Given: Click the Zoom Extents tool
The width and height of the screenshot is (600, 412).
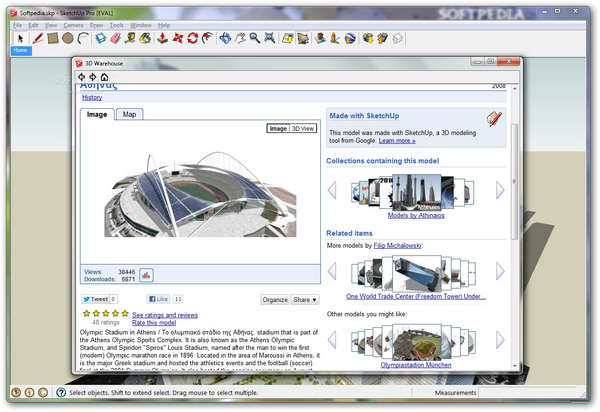Looking at the screenshot, I should (269, 38).
